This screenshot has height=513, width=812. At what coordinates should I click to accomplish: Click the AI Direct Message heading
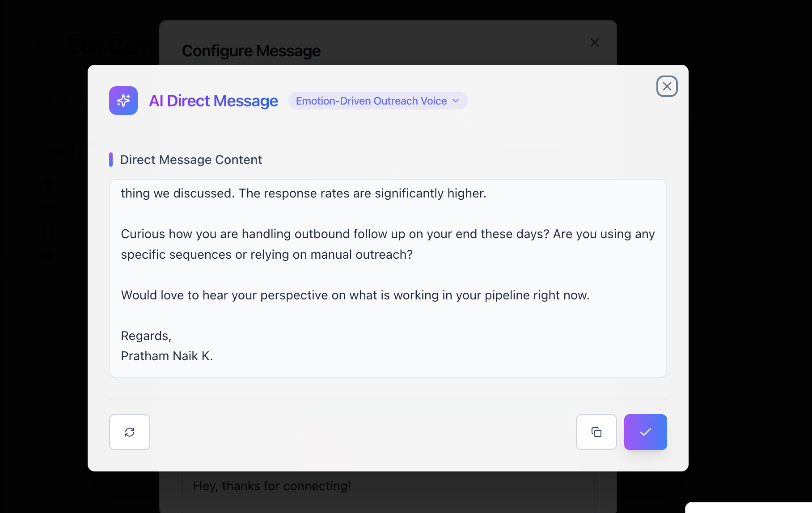213,101
